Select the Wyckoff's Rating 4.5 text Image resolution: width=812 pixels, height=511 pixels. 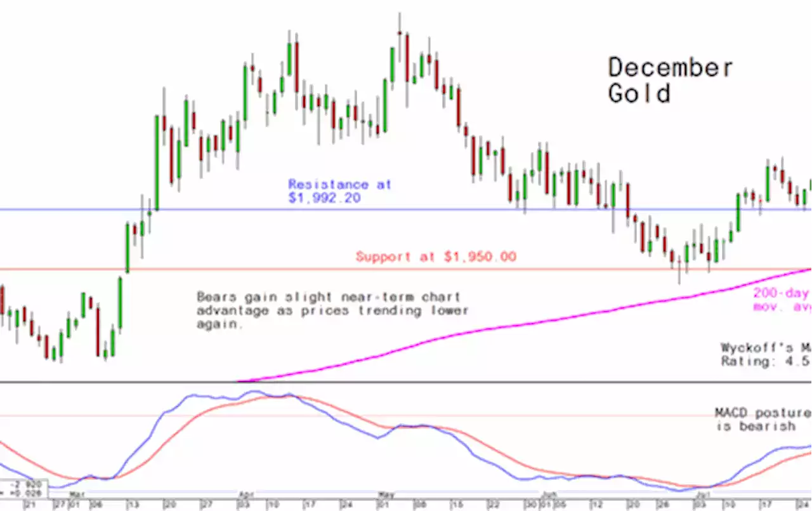coord(766,354)
